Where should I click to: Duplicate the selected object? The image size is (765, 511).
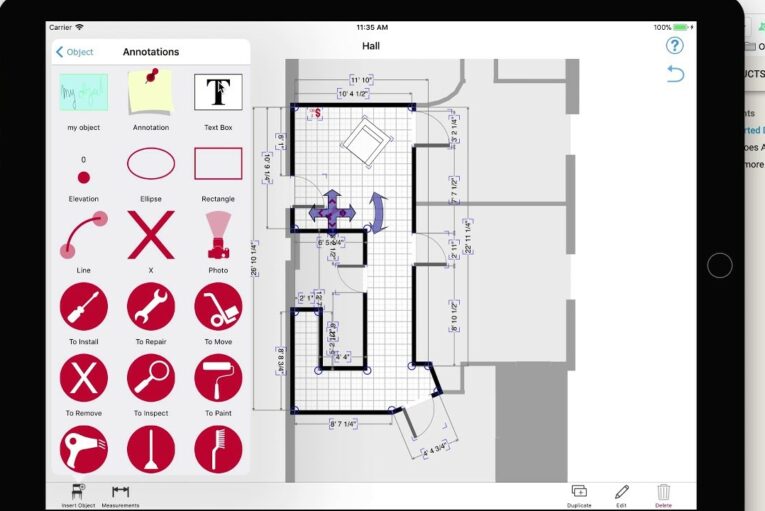pyautogui.click(x=579, y=496)
